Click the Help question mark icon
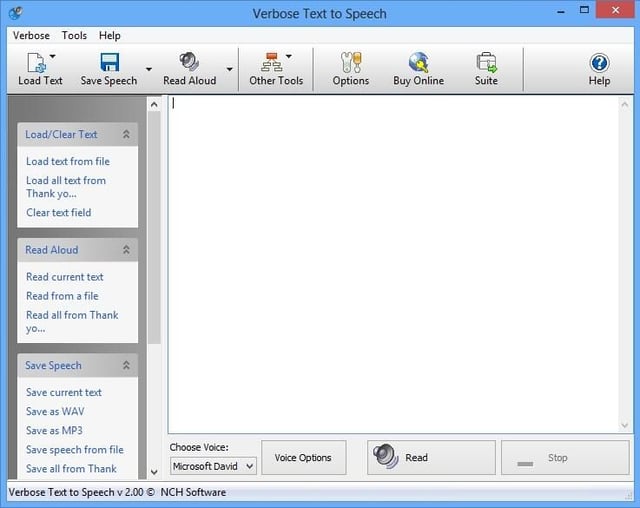The height and width of the screenshot is (508, 640). coord(599,63)
